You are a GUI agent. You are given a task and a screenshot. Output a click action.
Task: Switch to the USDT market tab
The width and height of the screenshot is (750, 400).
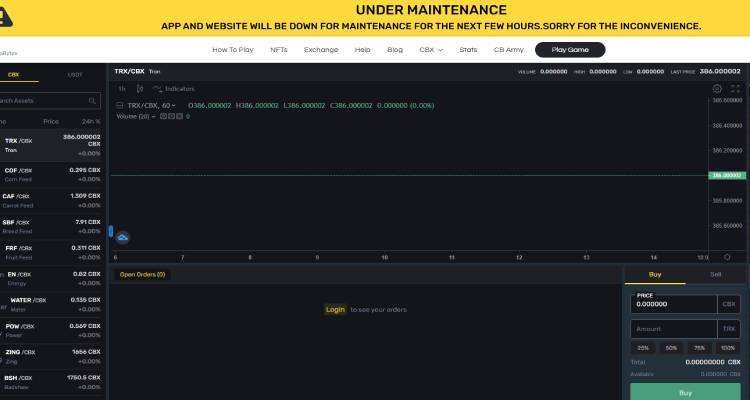75,75
